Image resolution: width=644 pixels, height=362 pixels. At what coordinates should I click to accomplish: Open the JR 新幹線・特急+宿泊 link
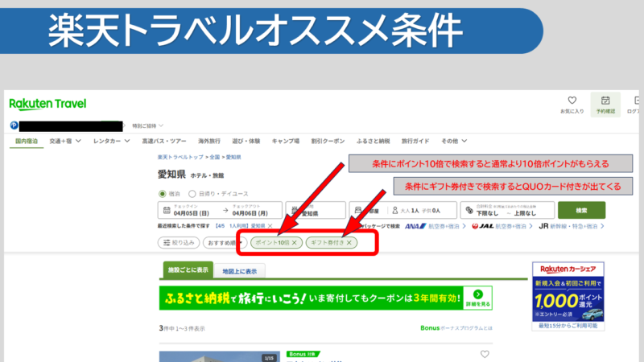pos(572,226)
